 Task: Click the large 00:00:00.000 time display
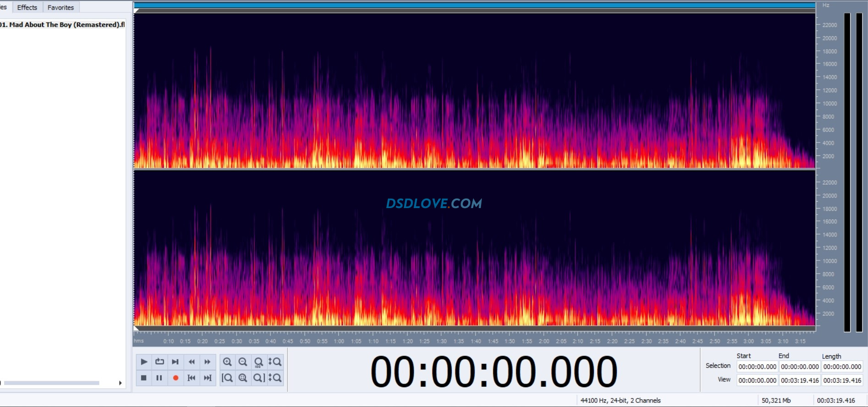[x=493, y=371]
